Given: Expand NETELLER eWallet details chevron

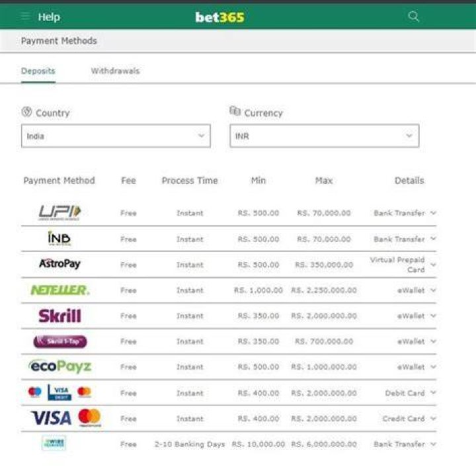Looking at the screenshot, I should click(x=433, y=290).
